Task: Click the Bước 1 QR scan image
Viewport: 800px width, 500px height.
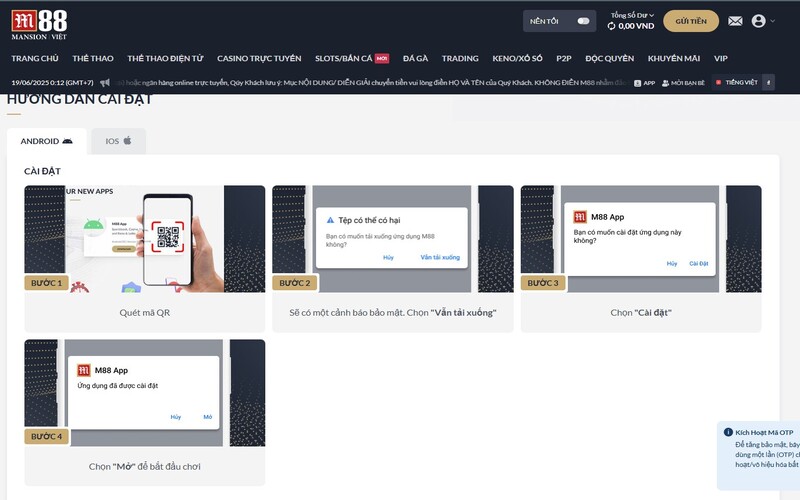Action: click(145, 239)
